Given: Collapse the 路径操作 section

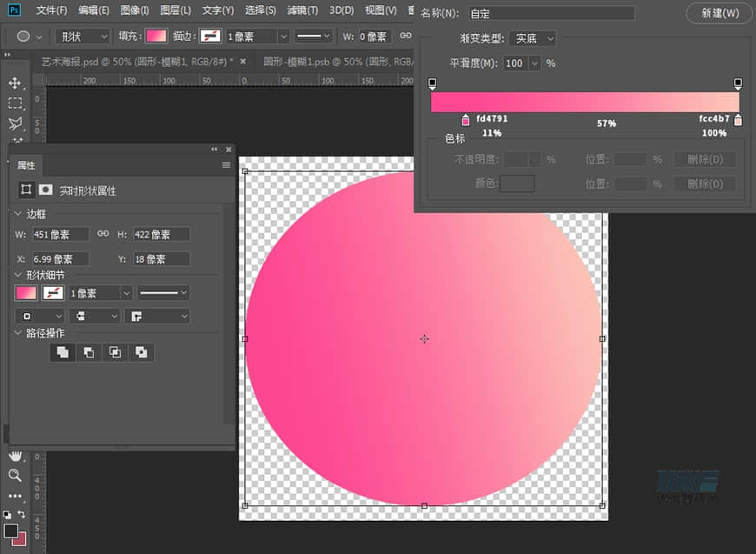Looking at the screenshot, I should tap(19, 333).
